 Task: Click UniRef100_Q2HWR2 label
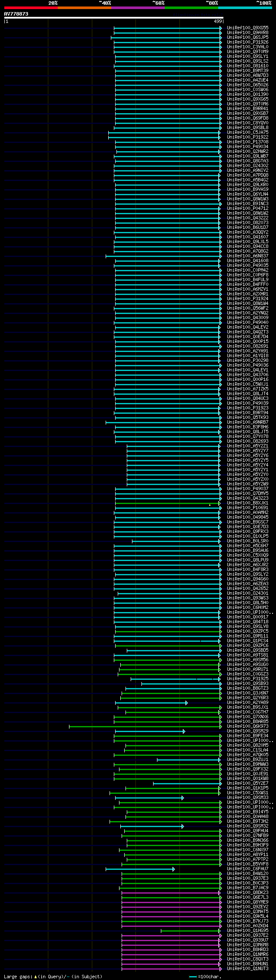[248, 152]
